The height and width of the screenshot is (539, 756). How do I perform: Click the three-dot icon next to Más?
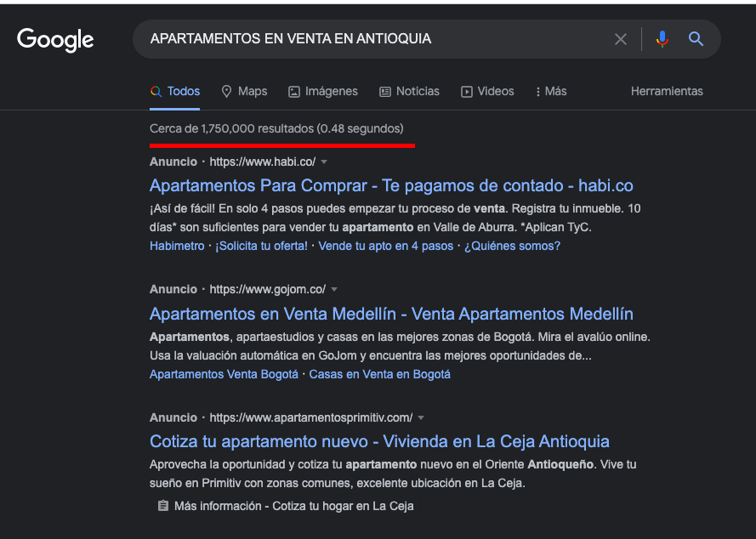pos(538,92)
